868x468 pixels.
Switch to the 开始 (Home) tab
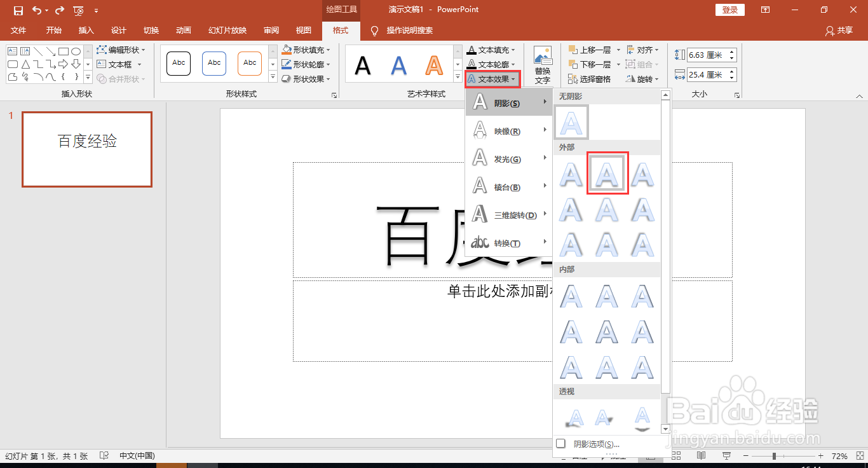click(x=54, y=31)
